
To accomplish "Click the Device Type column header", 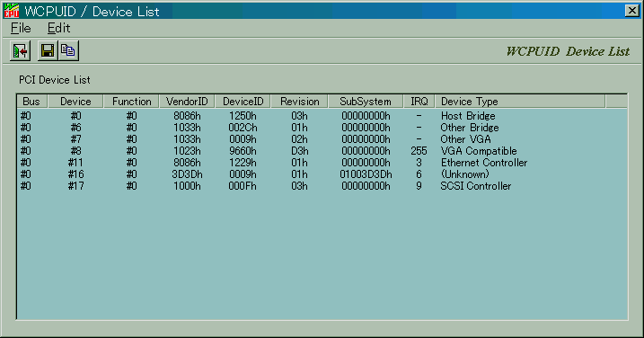I will [520, 102].
